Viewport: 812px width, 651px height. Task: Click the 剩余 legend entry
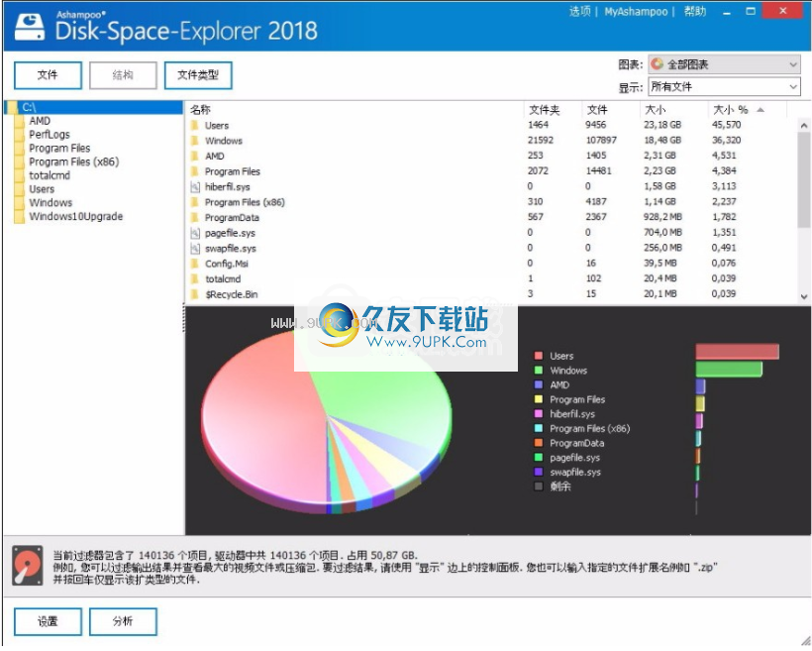[559, 487]
